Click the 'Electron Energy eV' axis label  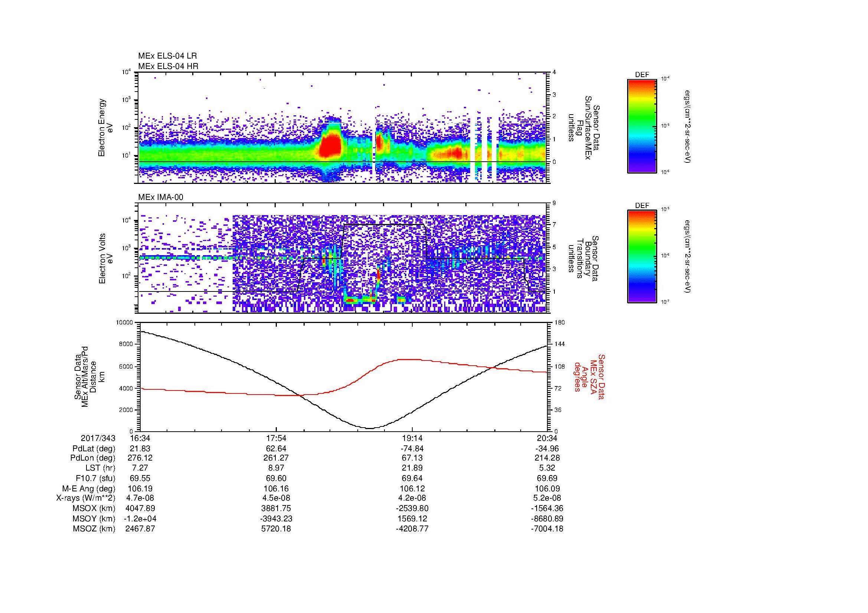[105, 128]
